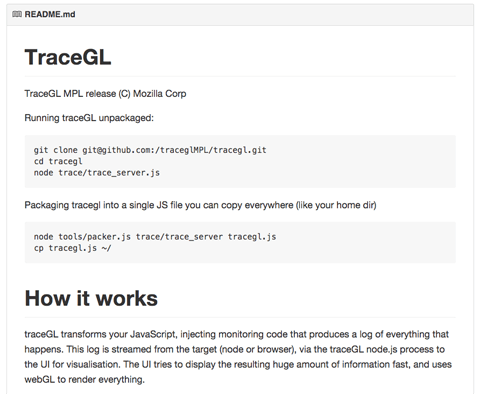
Task: Click the cd tracegl command line
Action: pyautogui.click(x=58, y=161)
